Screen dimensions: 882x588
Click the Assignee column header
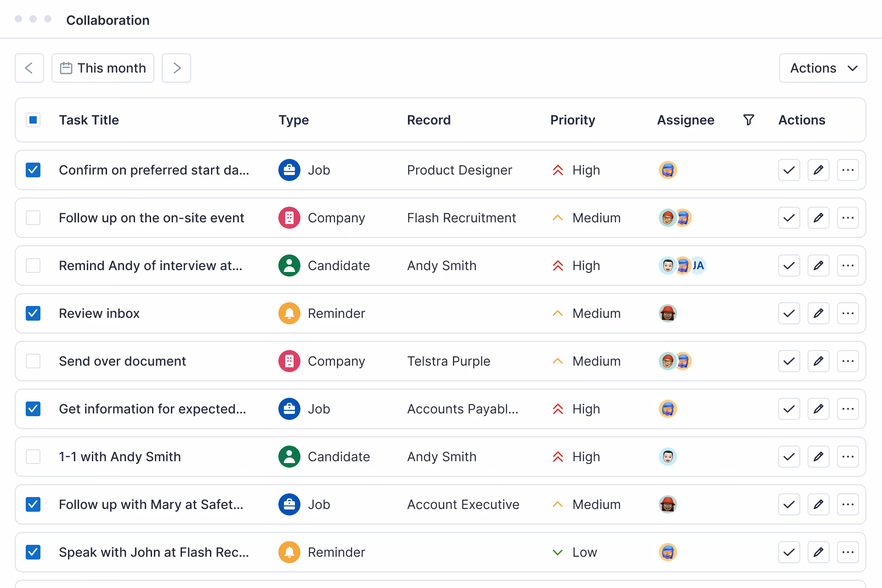click(685, 120)
